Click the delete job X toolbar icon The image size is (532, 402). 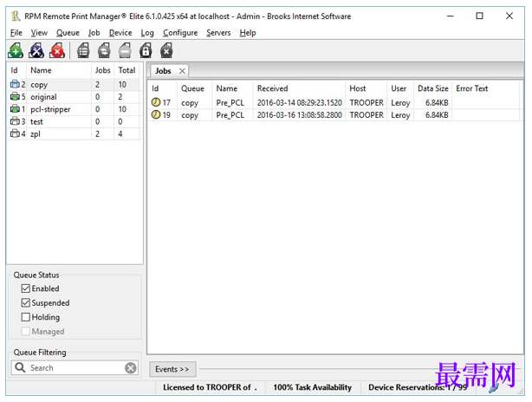166,50
